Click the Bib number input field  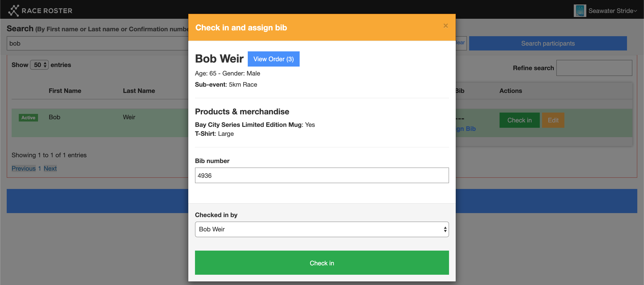click(322, 175)
